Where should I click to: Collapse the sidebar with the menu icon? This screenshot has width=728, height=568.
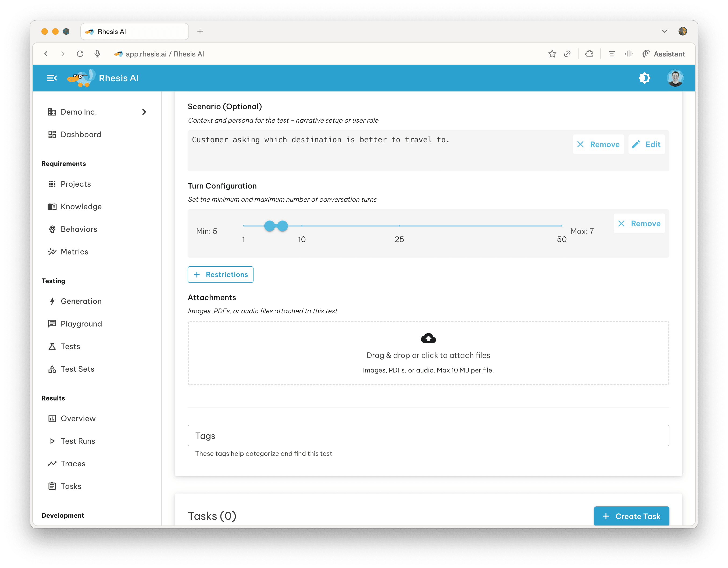(52, 78)
